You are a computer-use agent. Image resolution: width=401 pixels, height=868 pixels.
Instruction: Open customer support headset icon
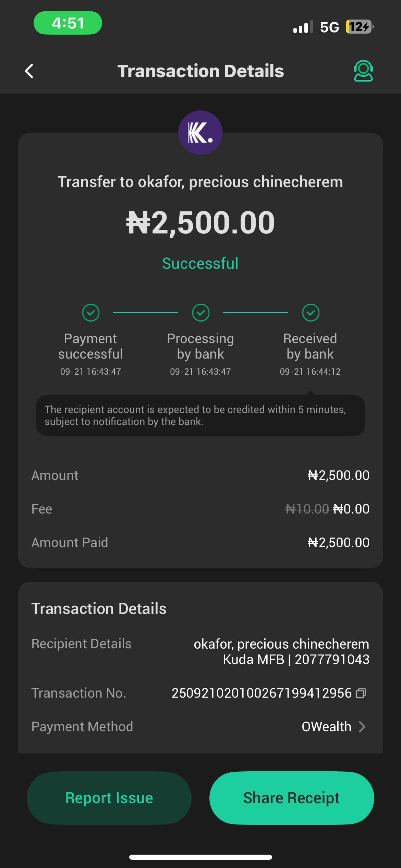click(x=363, y=71)
